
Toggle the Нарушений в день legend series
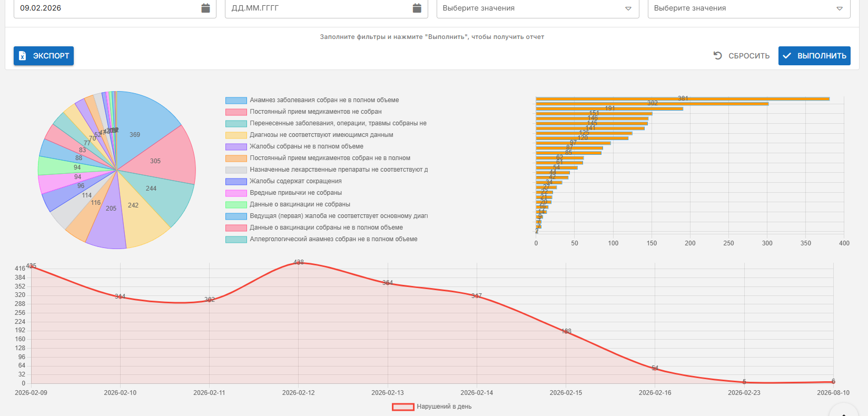tap(432, 407)
